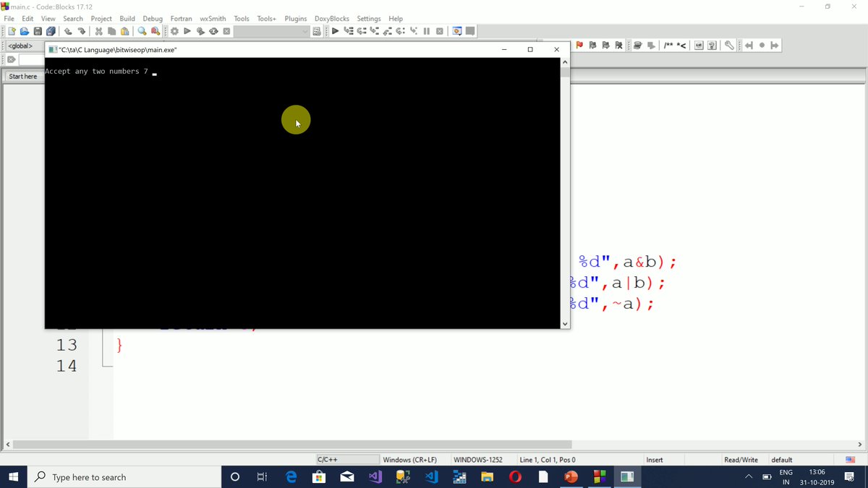Open the Plugins menu
Image resolution: width=868 pixels, height=488 pixels.
tap(296, 18)
